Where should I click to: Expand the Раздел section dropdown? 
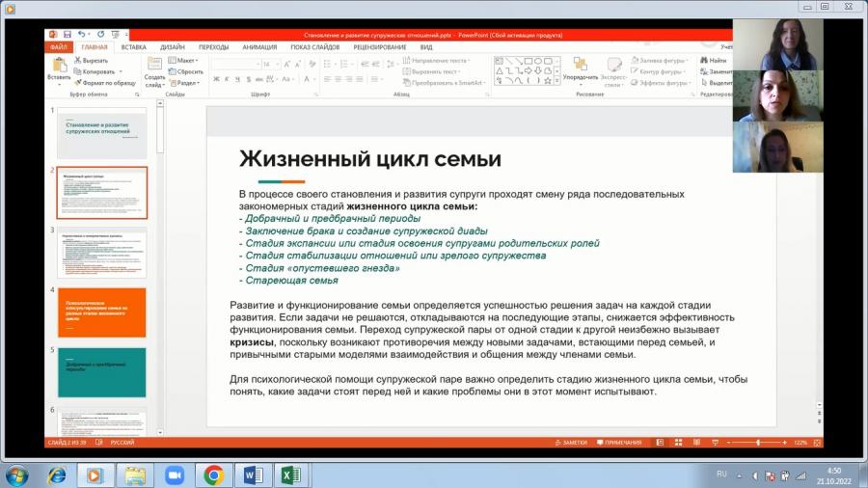pyautogui.click(x=184, y=82)
